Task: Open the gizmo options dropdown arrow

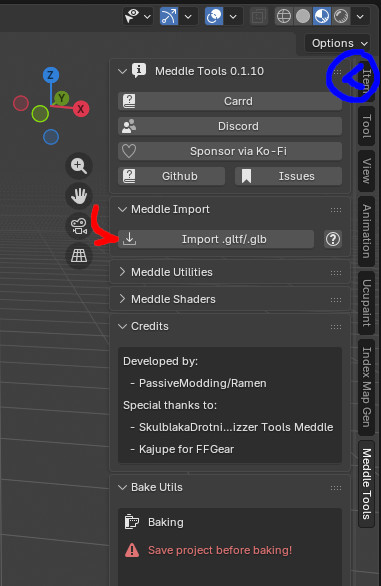Action: tap(188, 16)
